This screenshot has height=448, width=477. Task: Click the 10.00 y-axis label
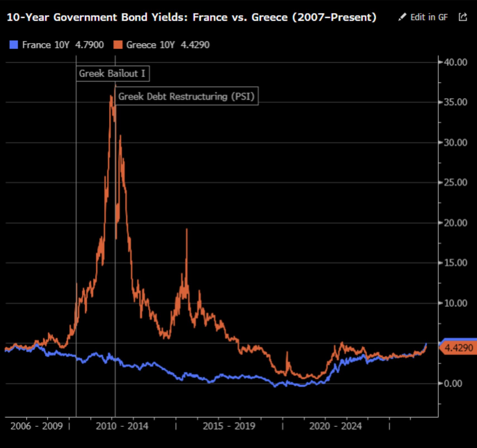456,303
